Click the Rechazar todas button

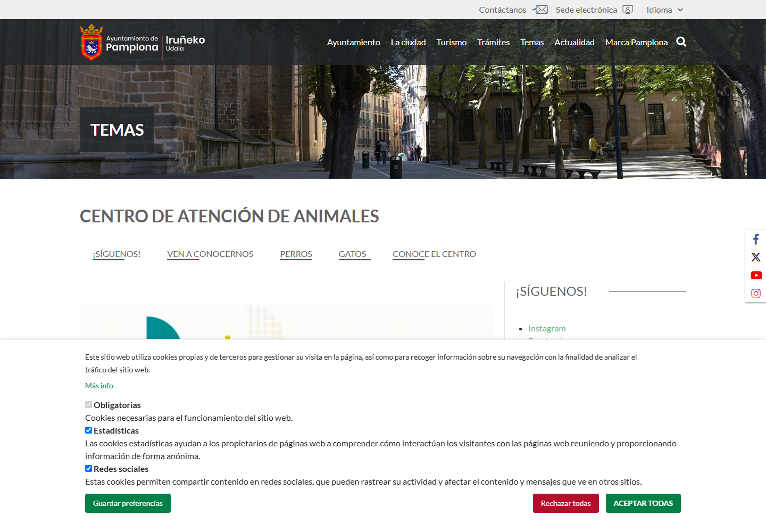click(x=566, y=503)
